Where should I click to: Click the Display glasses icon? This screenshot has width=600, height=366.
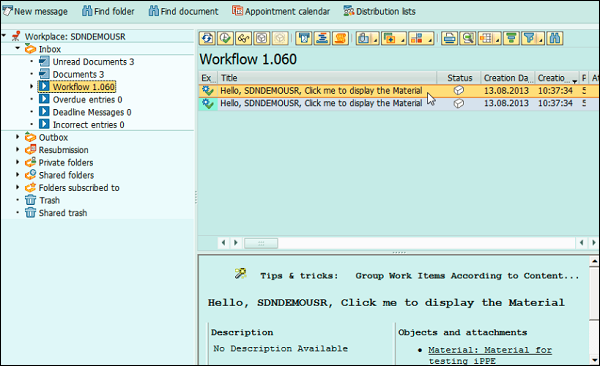click(x=244, y=38)
